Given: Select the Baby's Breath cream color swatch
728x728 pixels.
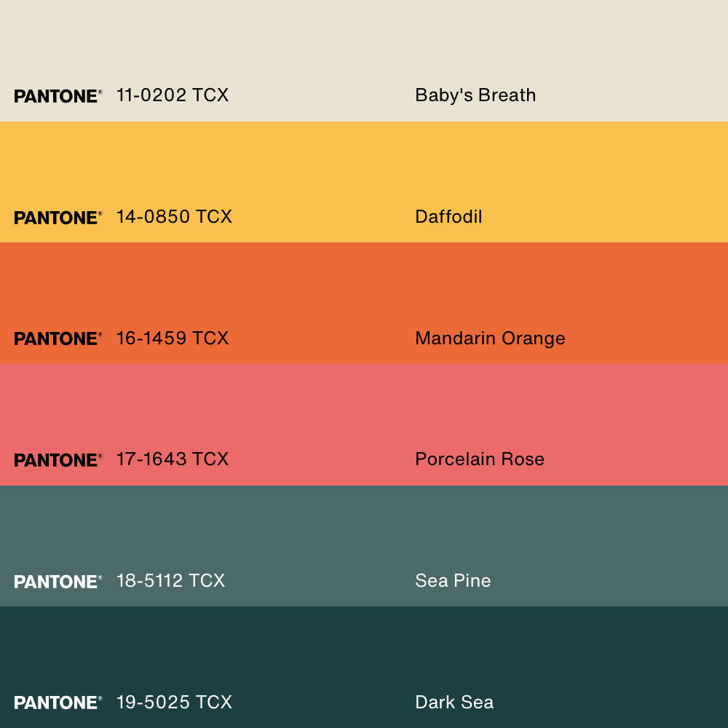Looking at the screenshot, I should [x=364, y=44].
